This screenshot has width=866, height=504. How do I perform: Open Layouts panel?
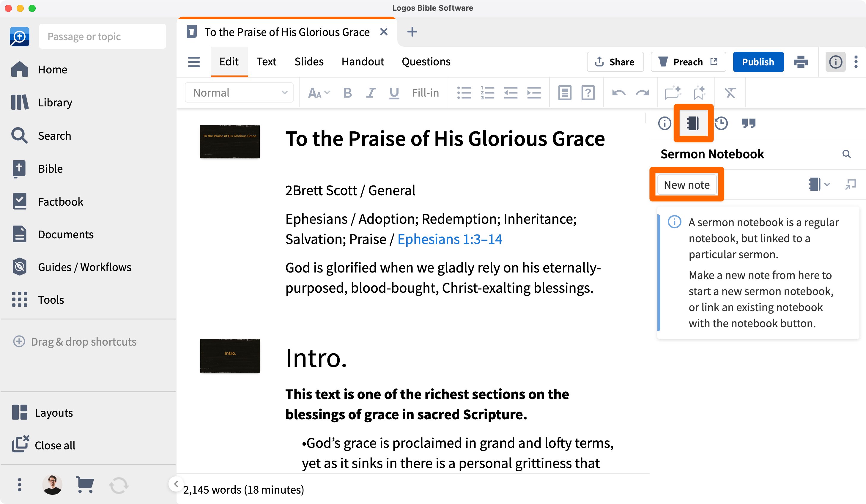point(42,412)
